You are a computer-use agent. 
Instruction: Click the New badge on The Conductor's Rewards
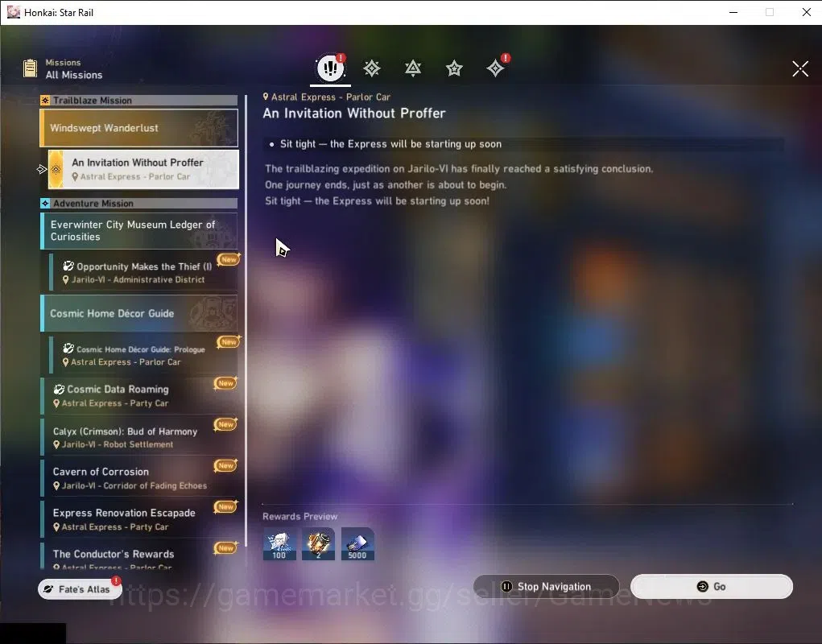226,547
